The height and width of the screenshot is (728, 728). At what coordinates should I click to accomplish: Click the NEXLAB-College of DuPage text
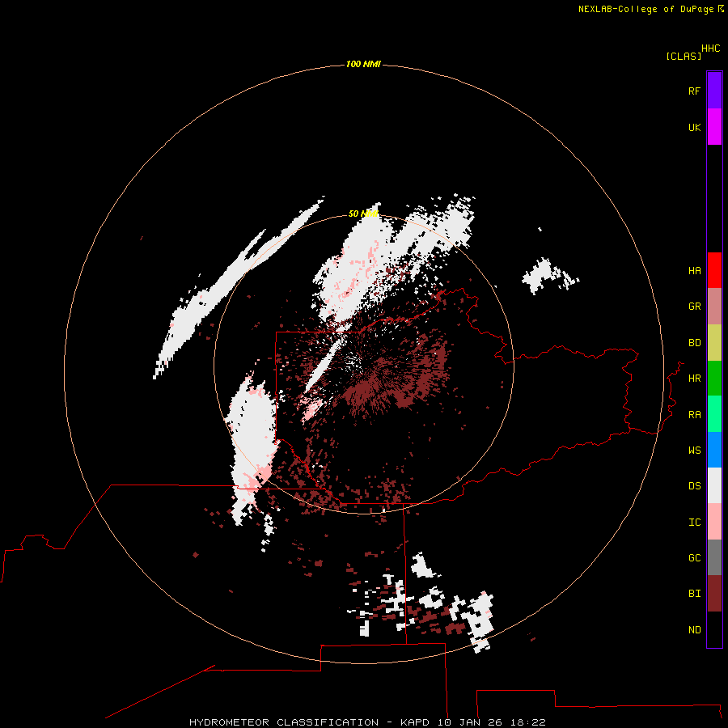(645, 9)
